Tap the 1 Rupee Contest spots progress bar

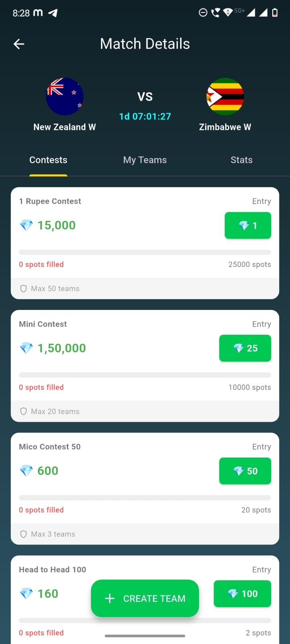(x=145, y=252)
